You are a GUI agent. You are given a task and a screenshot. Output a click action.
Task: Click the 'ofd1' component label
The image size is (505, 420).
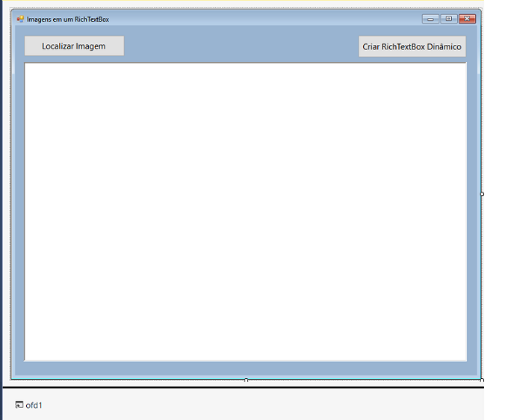[x=34, y=405]
